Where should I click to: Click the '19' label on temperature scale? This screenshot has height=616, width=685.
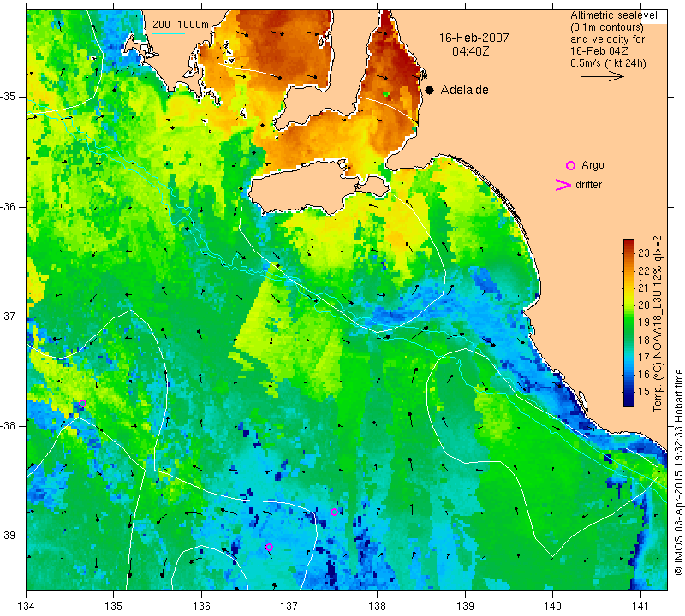point(644,323)
